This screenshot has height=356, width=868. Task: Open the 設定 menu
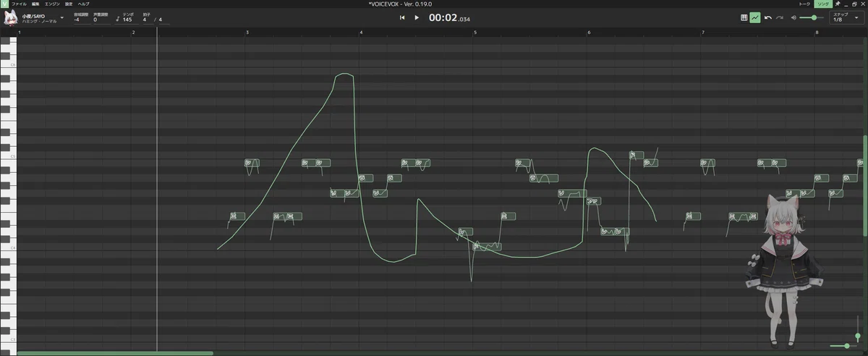pos(69,4)
